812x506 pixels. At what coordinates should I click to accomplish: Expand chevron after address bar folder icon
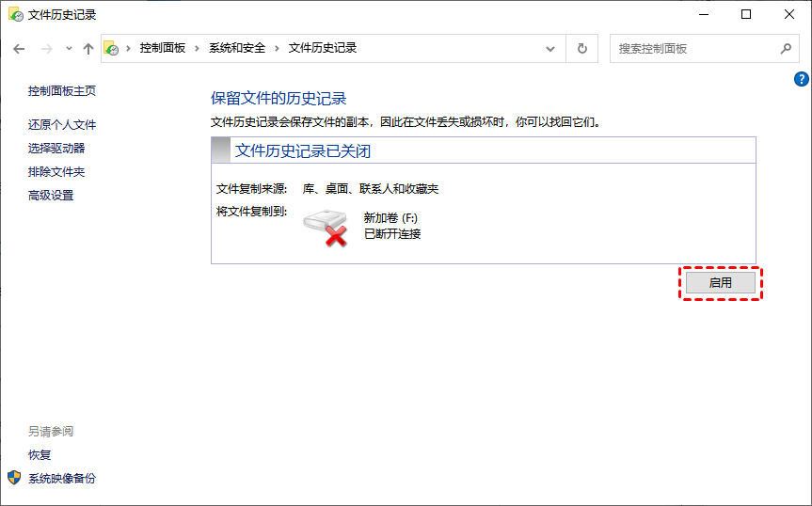[128, 49]
